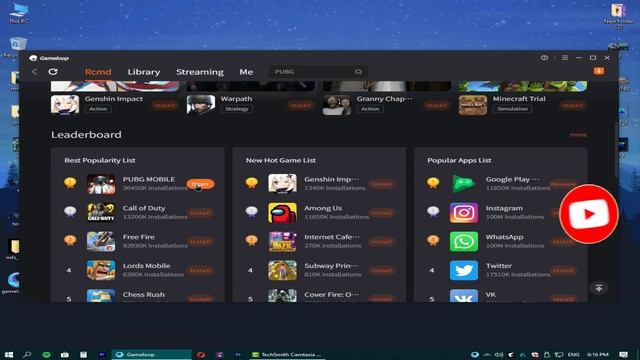Open the downloads icon in Gameloop
The height and width of the screenshot is (360, 640).
pyautogui.click(x=599, y=71)
